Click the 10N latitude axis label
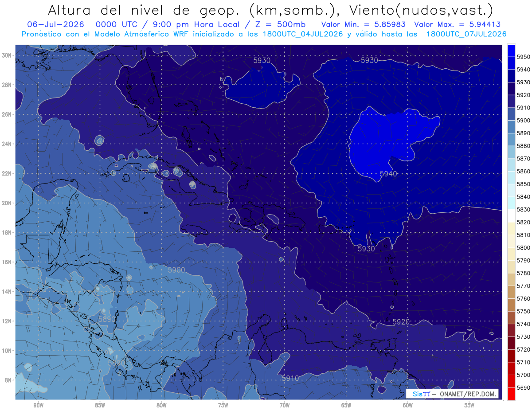 pos(7,351)
